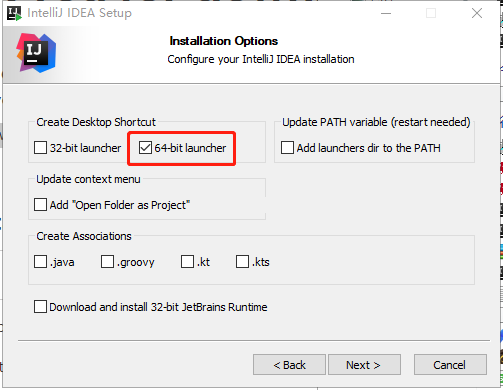This screenshot has height=390, width=503.
Task: Enable Add launchers dir to the PATH
Action: point(287,148)
